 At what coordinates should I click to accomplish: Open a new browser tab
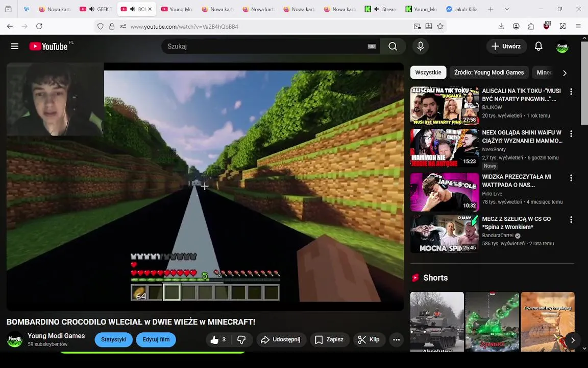click(491, 9)
